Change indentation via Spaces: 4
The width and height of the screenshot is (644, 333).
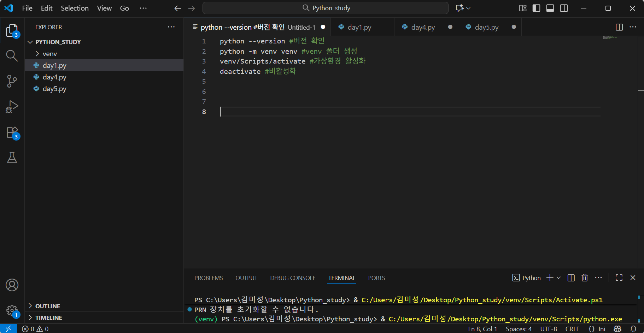(x=519, y=329)
